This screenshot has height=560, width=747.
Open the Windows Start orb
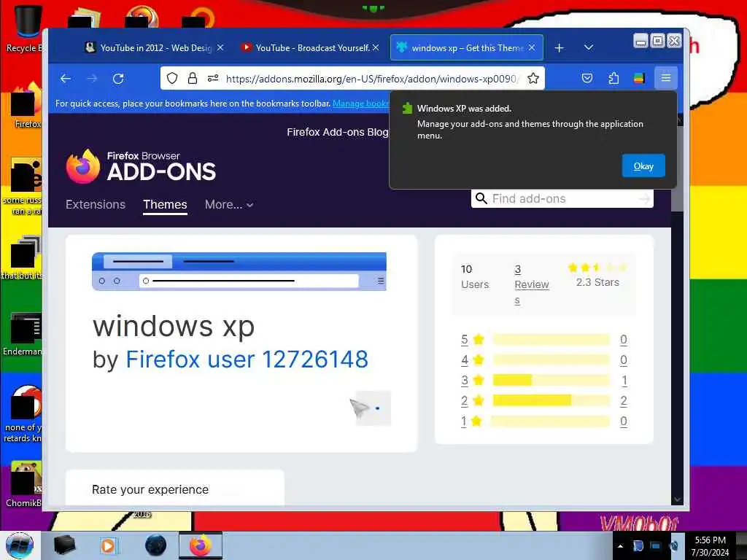[20, 545]
